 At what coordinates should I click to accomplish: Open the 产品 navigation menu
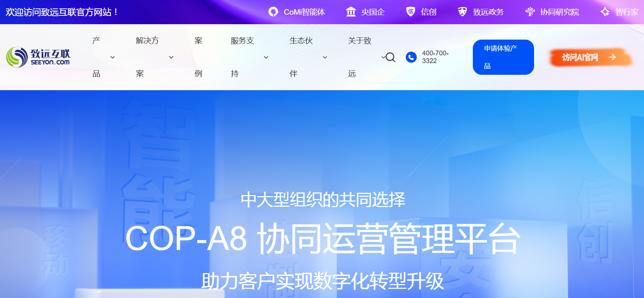pyautogui.click(x=96, y=57)
